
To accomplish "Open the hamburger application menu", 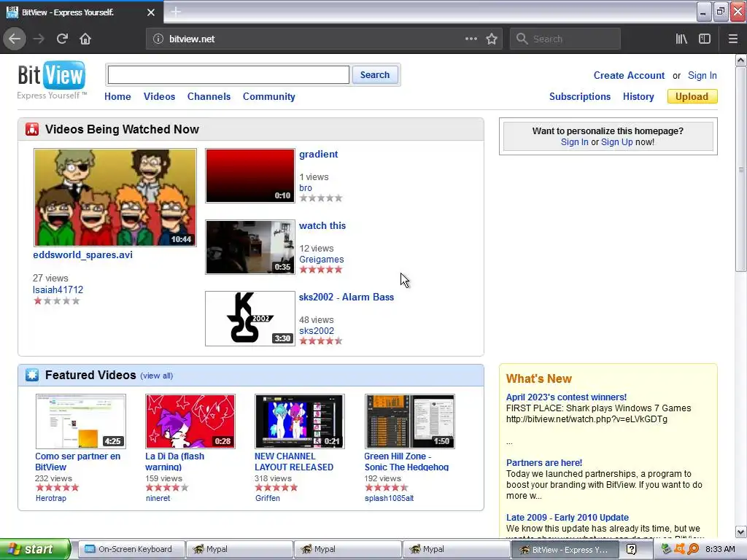I will tap(733, 39).
